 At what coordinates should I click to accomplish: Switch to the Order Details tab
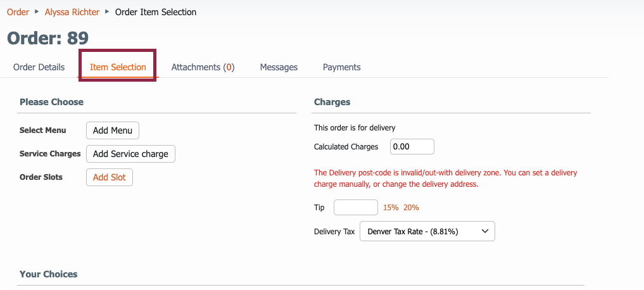click(x=39, y=67)
